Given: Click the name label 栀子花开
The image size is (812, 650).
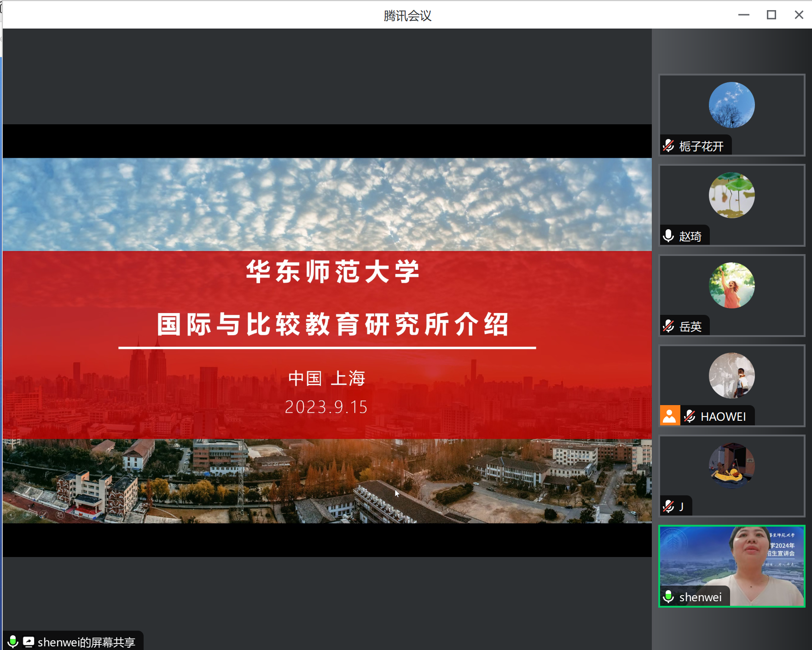Looking at the screenshot, I should click(x=702, y=146).
